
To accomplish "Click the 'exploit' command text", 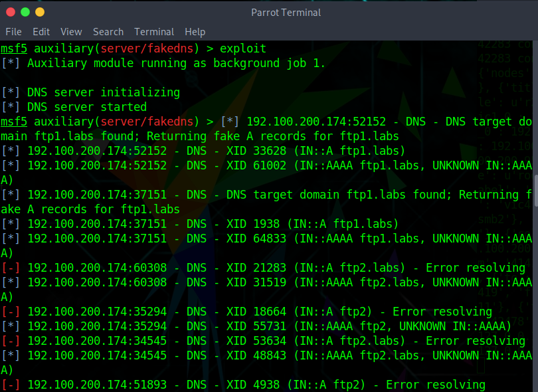I will click(243, 49).
